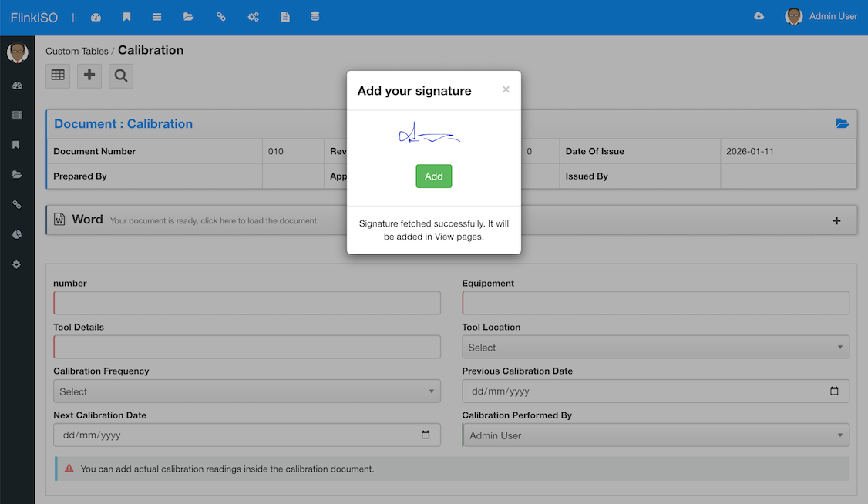Close the Add your signature dialog
Image resolution: width=868 pixels, height=504 pixels.
pyautogui.click(x=506, y=89)
